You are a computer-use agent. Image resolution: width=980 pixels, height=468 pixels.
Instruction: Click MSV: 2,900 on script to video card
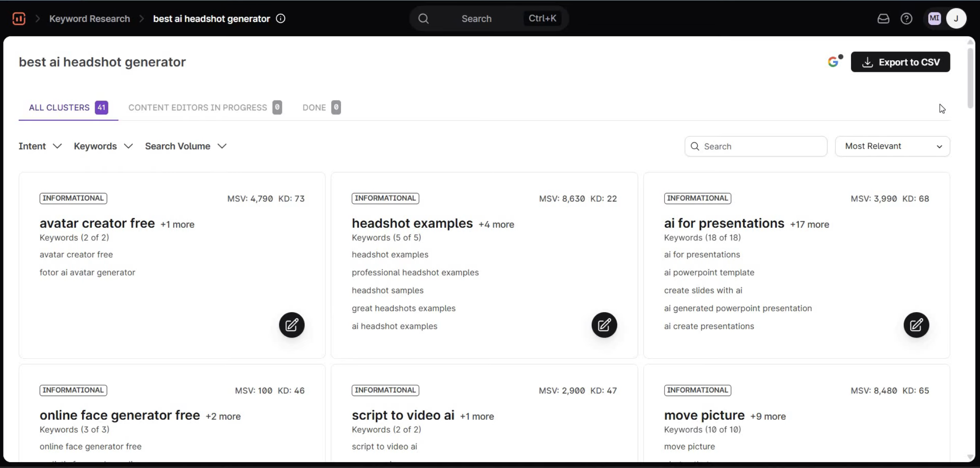click(562, 391)
